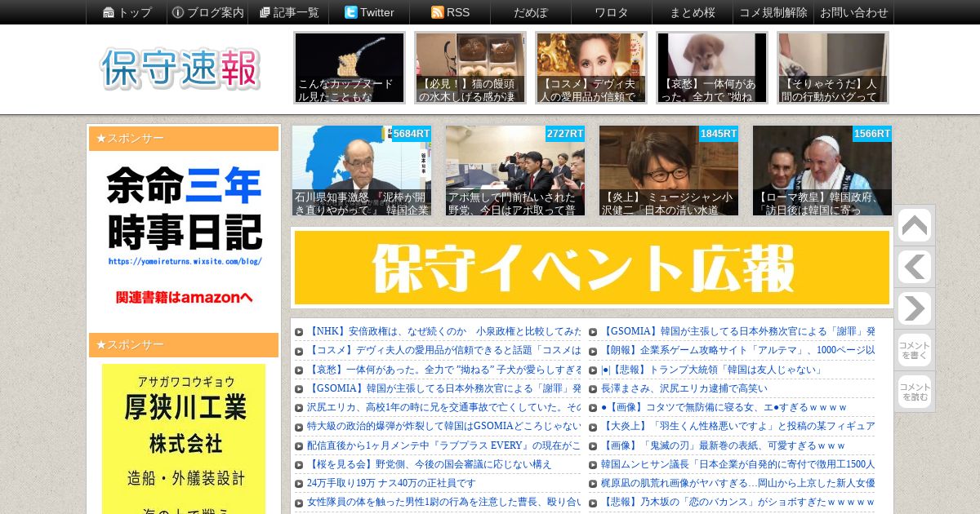Click the 関連書籍はamazonへ red text

184,298
